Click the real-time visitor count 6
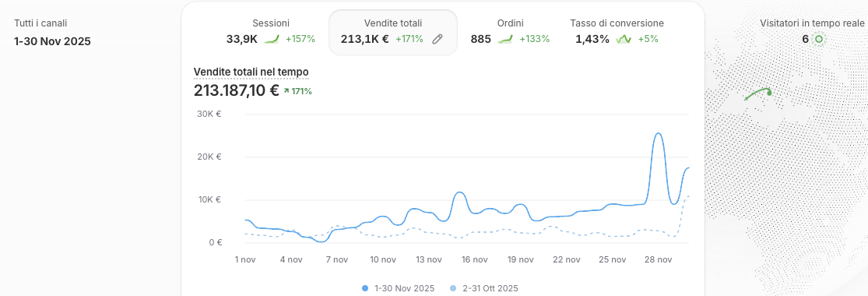868x296 pixels. coord(805,39)
